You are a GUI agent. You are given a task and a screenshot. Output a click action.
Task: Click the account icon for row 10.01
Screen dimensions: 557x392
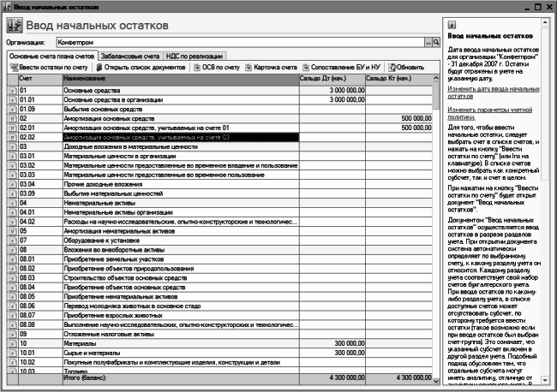tap(13, 353)
